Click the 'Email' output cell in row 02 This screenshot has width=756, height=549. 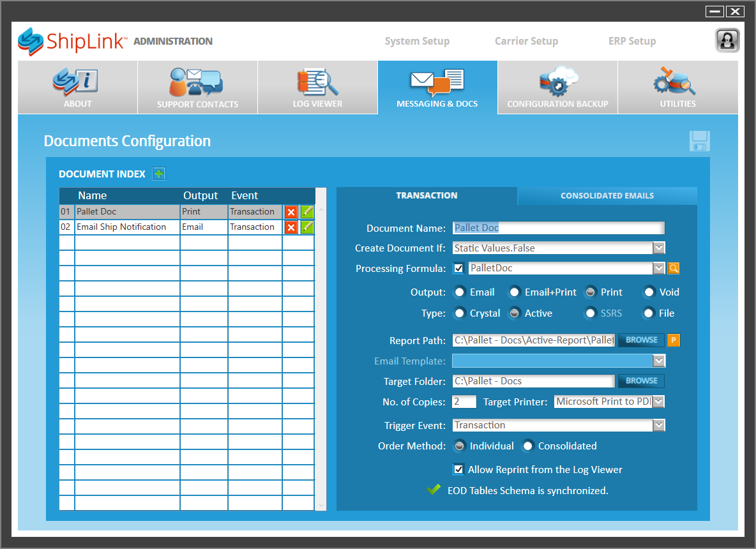coord(204,227)
